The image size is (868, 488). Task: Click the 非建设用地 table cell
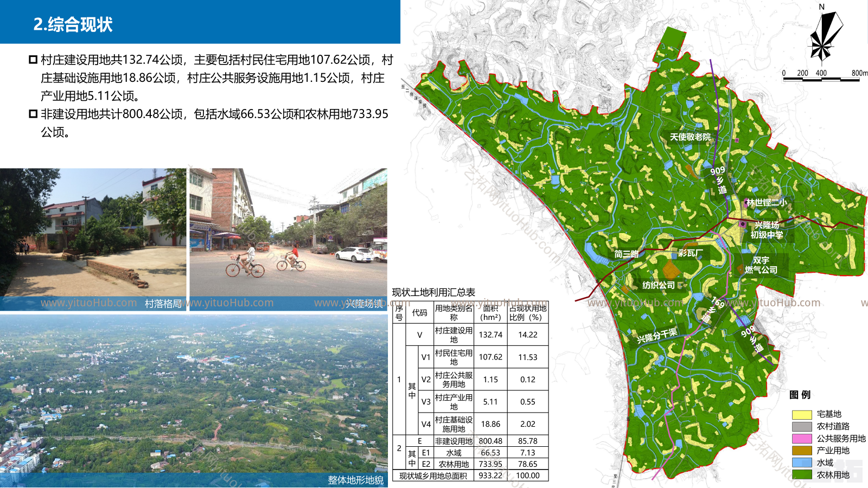(x=454, y=441)
